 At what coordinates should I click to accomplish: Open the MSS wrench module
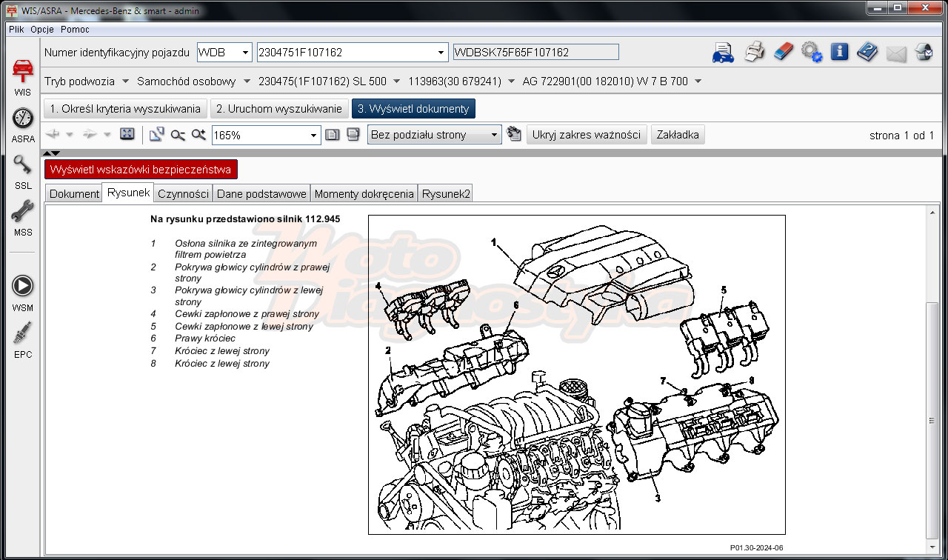[23, 213]
